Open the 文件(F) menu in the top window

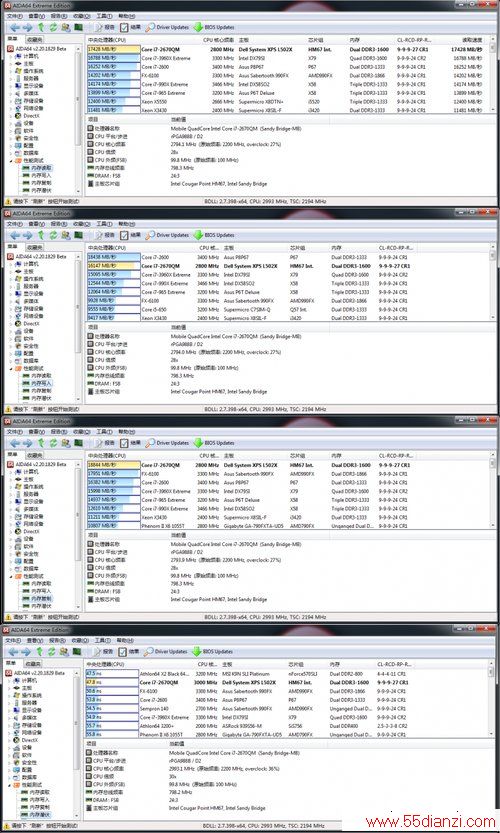pos(13,16)
